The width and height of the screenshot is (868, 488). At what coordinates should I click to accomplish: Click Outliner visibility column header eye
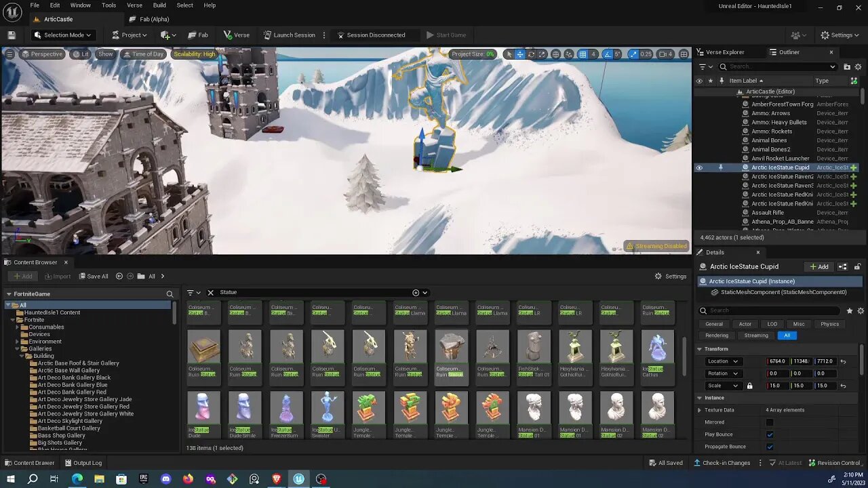click(x=699, y=81)
